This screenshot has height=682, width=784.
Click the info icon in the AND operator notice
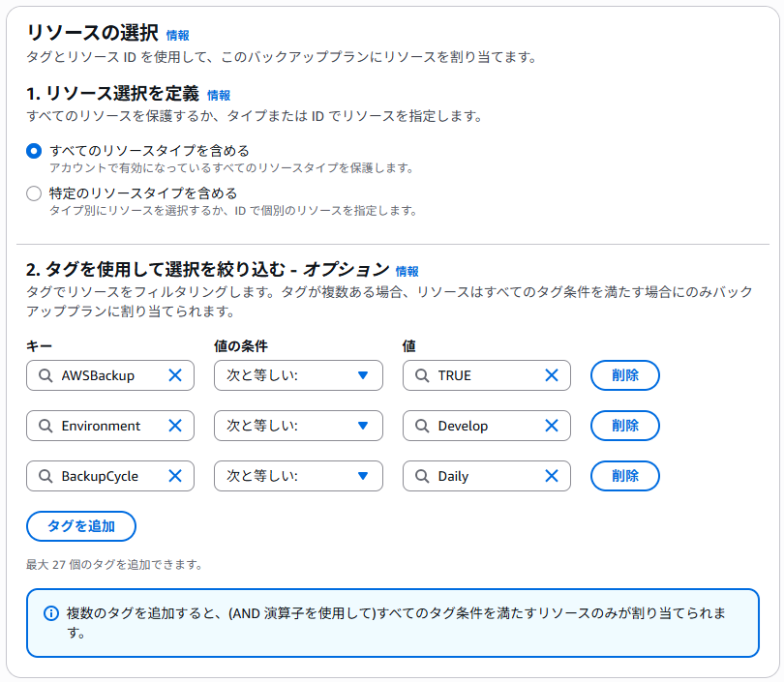point(51,614)
